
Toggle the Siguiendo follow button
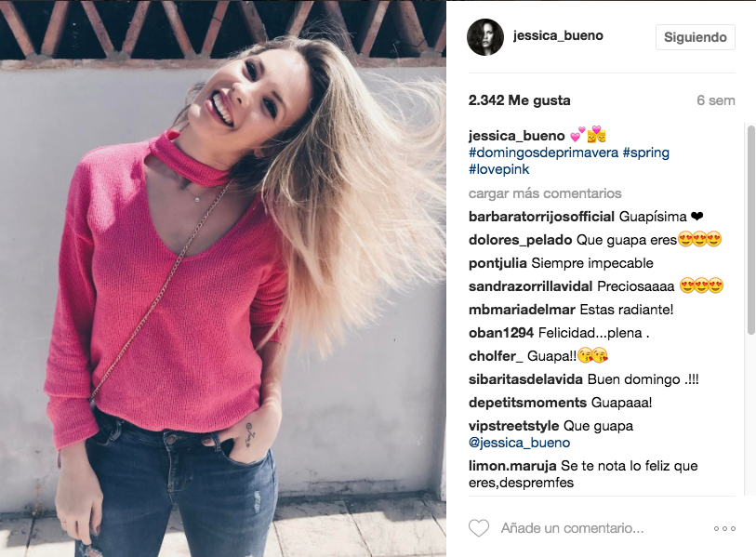(696, 37)
